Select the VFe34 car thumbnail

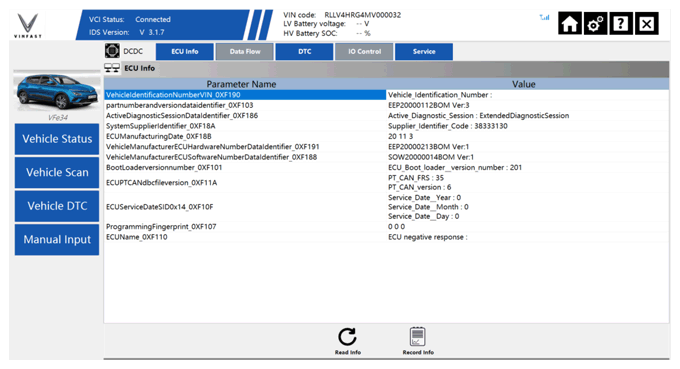57,91
